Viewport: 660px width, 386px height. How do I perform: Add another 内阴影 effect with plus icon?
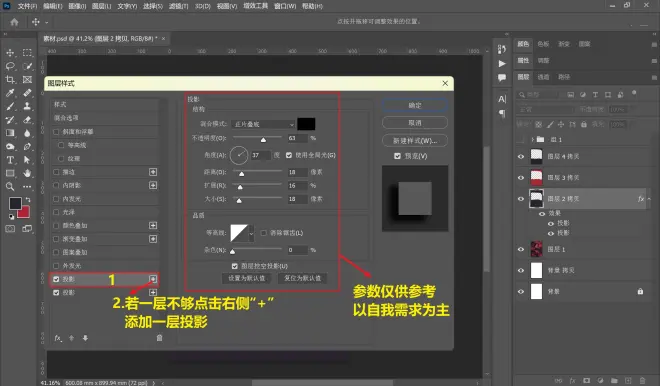(153, 185)
